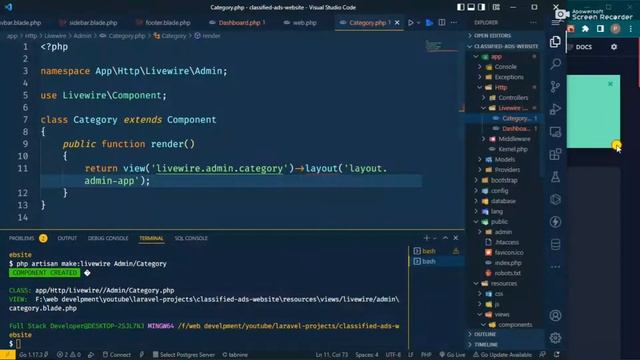Expand the Exceptions folder

point(509,77)
